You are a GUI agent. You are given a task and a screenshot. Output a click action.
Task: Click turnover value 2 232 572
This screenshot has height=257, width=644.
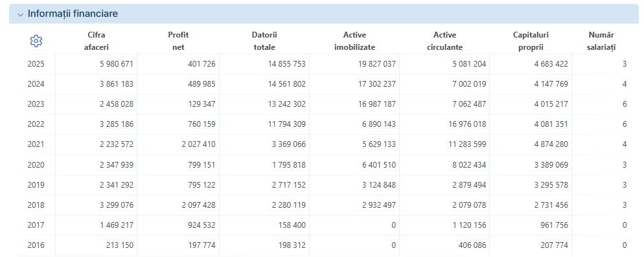(x=116, y=144)
